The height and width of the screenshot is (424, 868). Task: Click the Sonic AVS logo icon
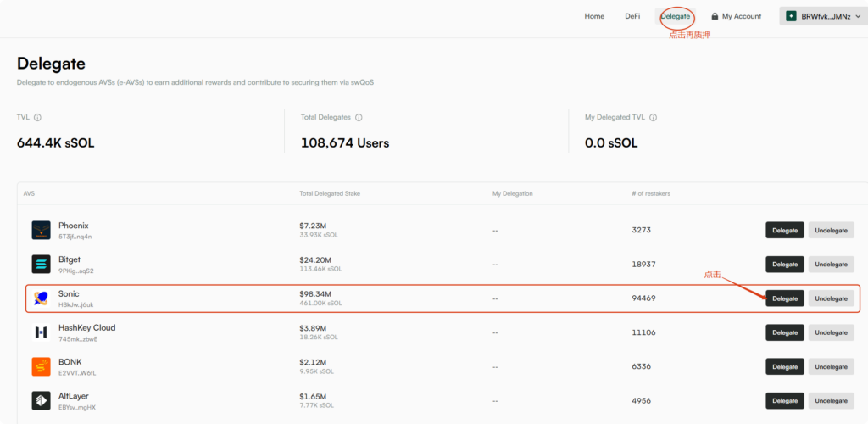click(41, 298)
